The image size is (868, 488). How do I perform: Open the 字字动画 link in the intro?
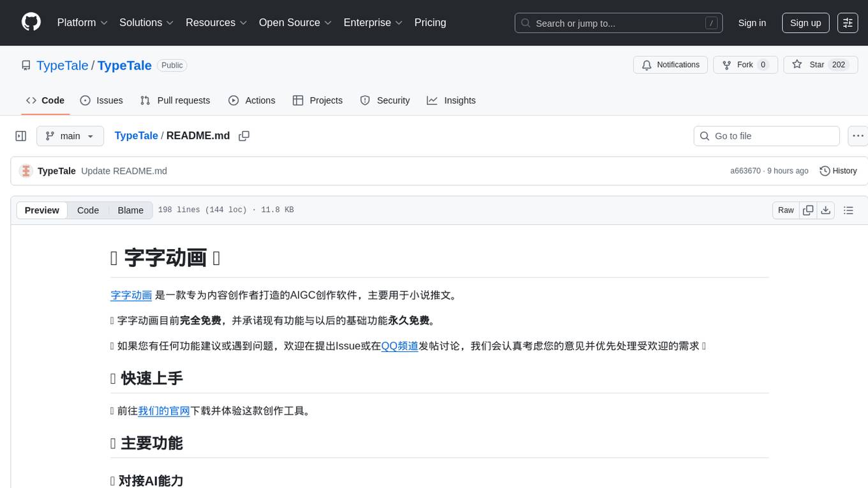tap(131, 295)
